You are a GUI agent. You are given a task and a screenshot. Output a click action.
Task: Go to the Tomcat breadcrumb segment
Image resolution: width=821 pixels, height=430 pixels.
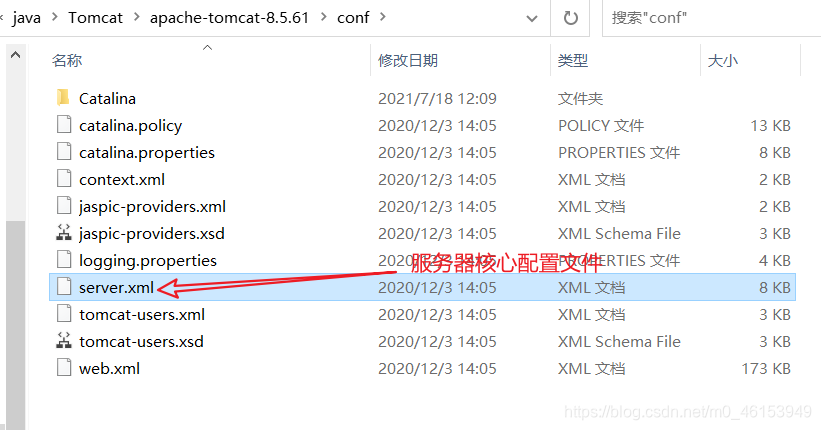click(95, 18)
